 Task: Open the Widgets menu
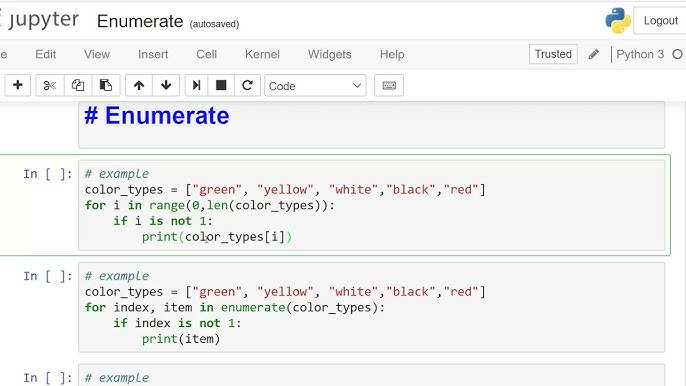[x=329, y=54]
